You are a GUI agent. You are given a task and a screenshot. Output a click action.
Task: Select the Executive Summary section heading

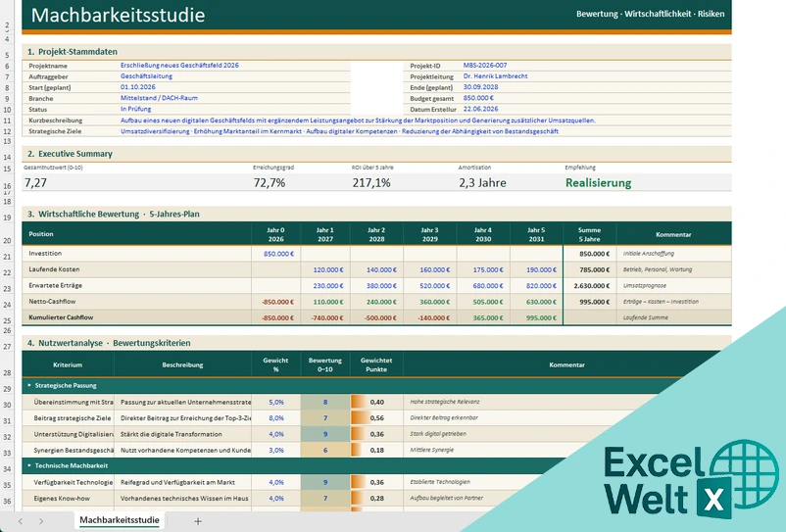[71, 154]
